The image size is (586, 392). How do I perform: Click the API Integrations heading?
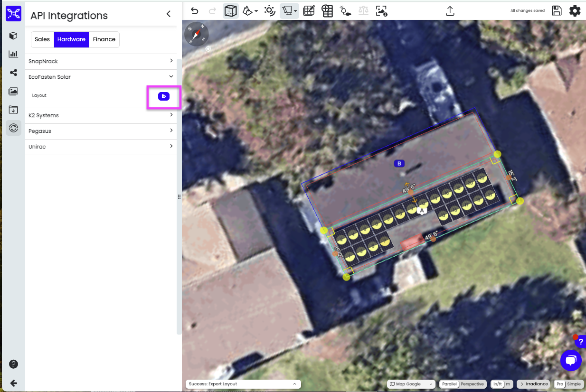(69, 16)
